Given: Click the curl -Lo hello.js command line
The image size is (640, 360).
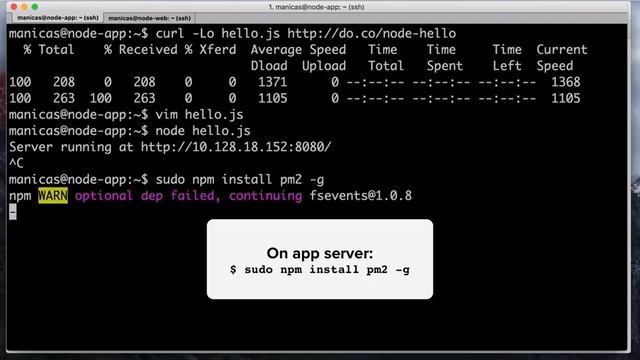Looking at the screenshot, I should (x=232, y=33).
